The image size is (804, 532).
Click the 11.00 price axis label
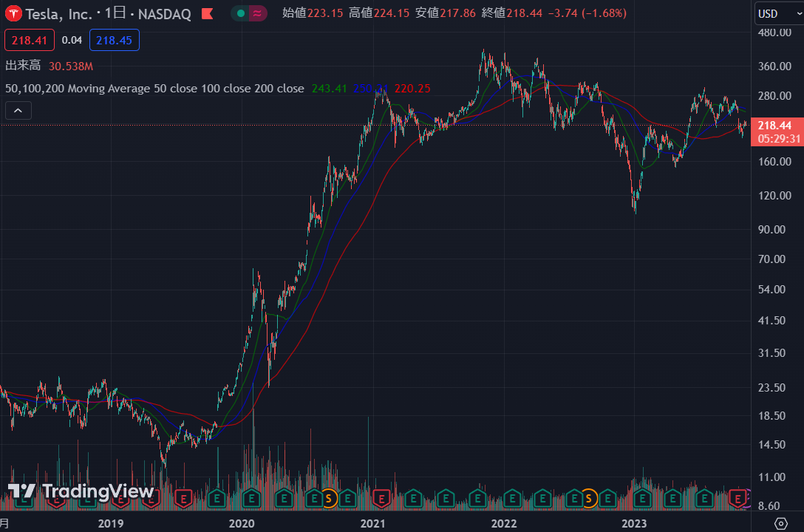[x=771, y=477]
